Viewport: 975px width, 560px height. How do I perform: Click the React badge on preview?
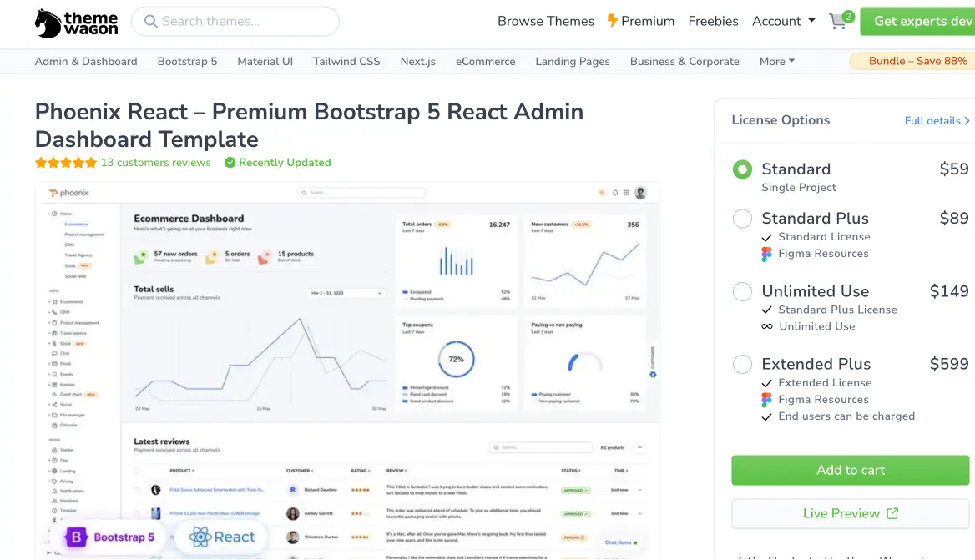coord(222,537)
